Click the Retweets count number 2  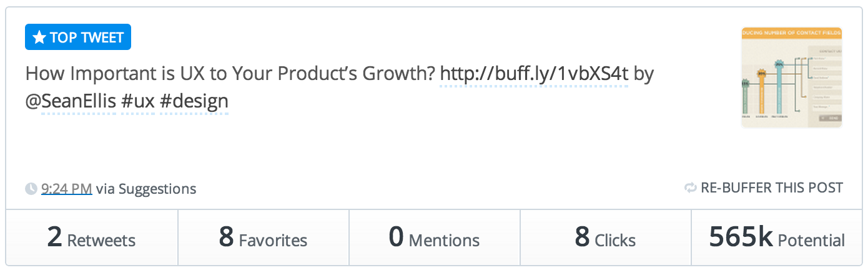coord(54,237)
